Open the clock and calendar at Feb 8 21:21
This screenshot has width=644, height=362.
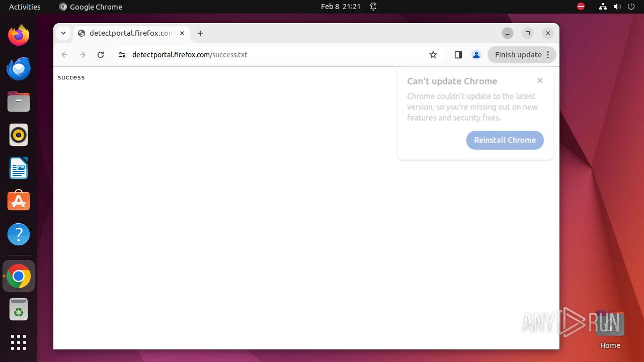341,7
